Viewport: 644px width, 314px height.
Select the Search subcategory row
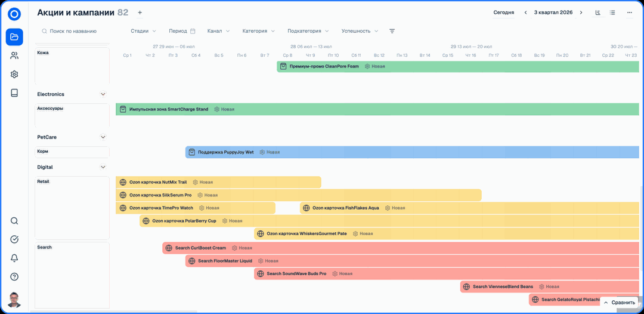point(72,275)
